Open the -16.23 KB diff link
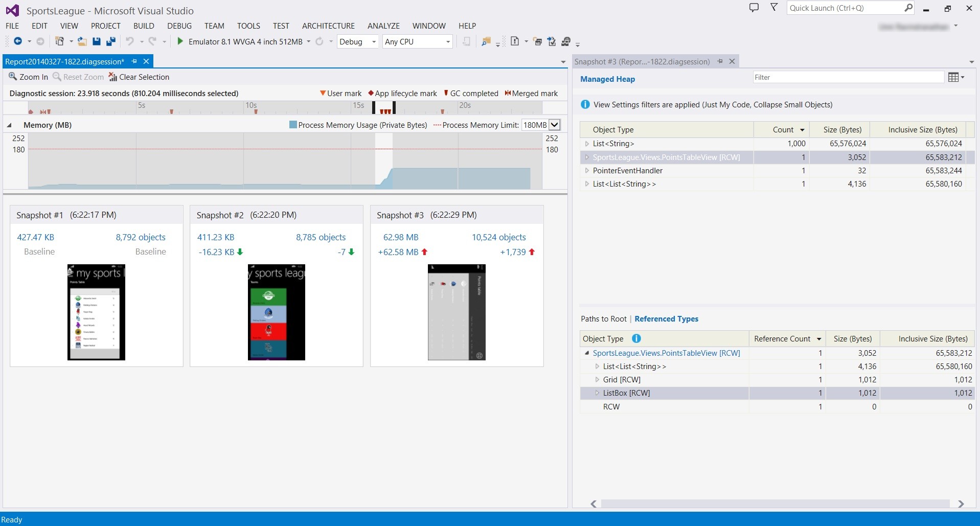Viewport: 980px width, 526px height. tap(216, 252)
